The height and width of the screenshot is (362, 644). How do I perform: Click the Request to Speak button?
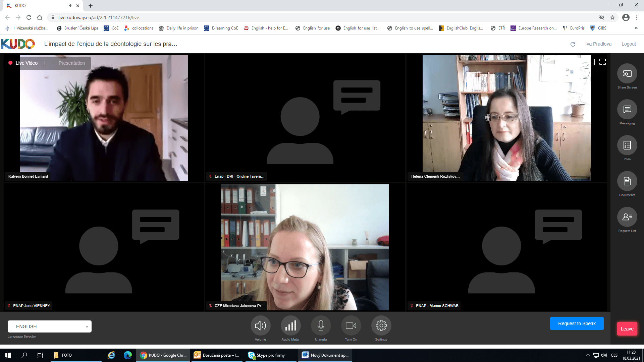pyautogui.click(x=577, y=323)
